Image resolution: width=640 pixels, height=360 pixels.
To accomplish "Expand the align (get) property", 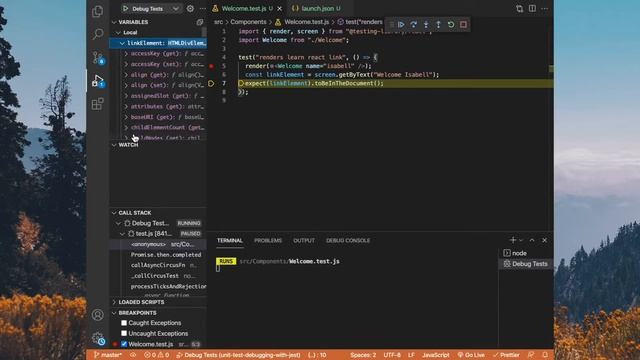I will point(126,75).
